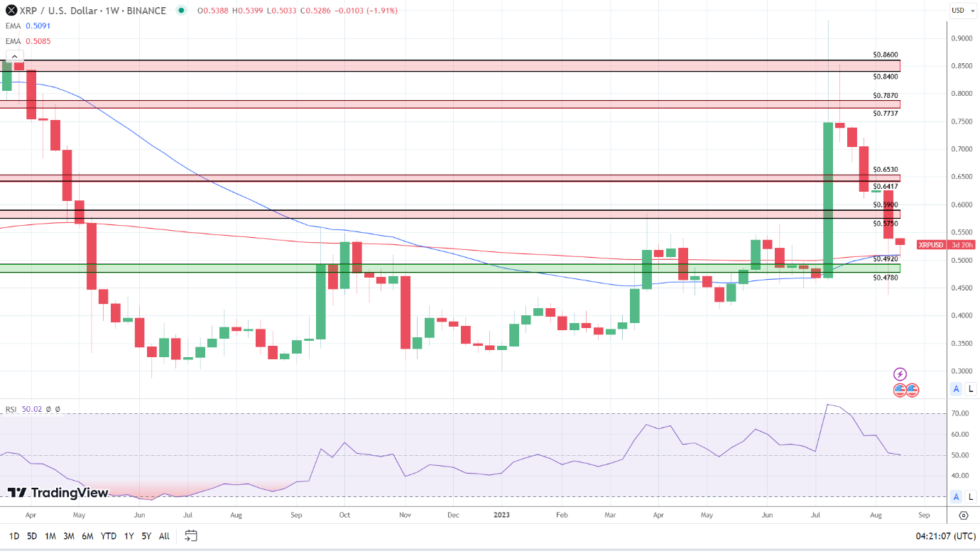Select the 3M date range

pos(69,536)
